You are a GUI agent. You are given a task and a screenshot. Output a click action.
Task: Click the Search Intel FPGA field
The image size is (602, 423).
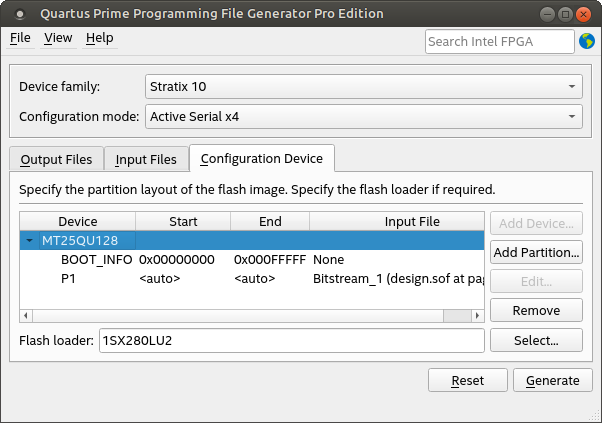point(499,41)
